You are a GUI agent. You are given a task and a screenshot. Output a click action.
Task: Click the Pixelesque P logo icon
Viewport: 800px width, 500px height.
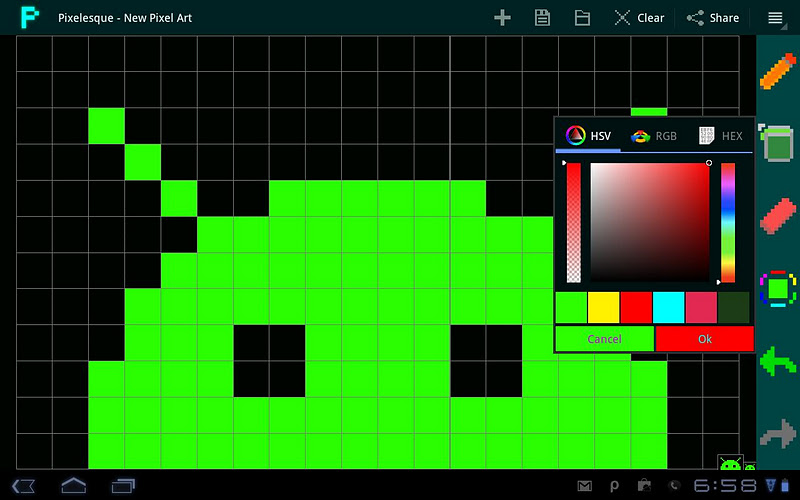point(30,17)
